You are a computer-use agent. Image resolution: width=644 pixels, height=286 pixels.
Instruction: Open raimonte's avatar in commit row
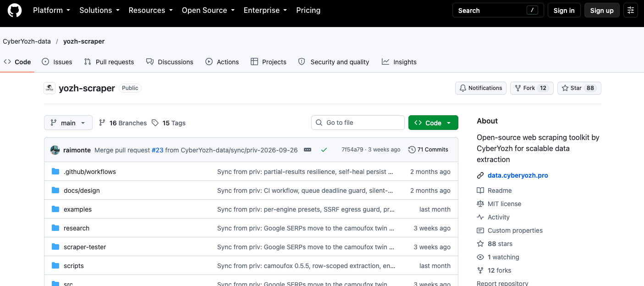coord(55,150)
